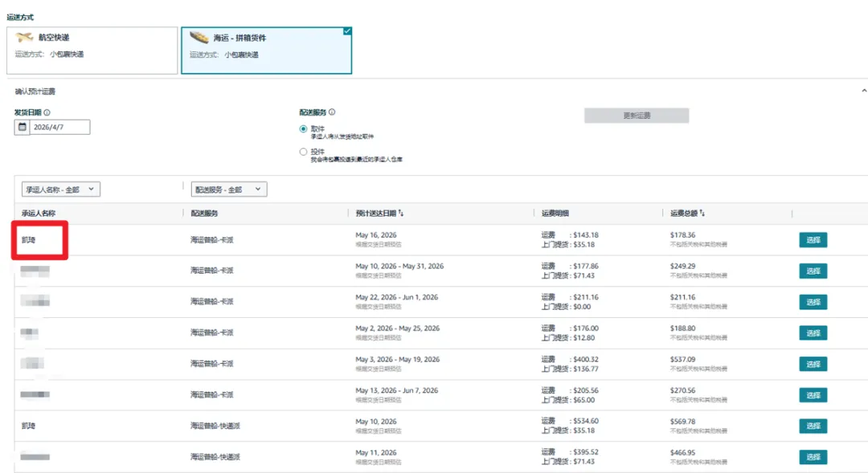The width and height of the screenshot is (868, 473).
Task: Choose the carrier with total $537.09
Action: click(x=813, y=364)
